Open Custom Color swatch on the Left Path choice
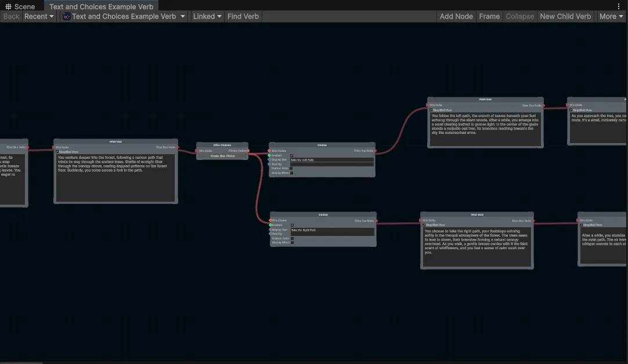This screenshot has height=364, width=628. coord(291,169)
